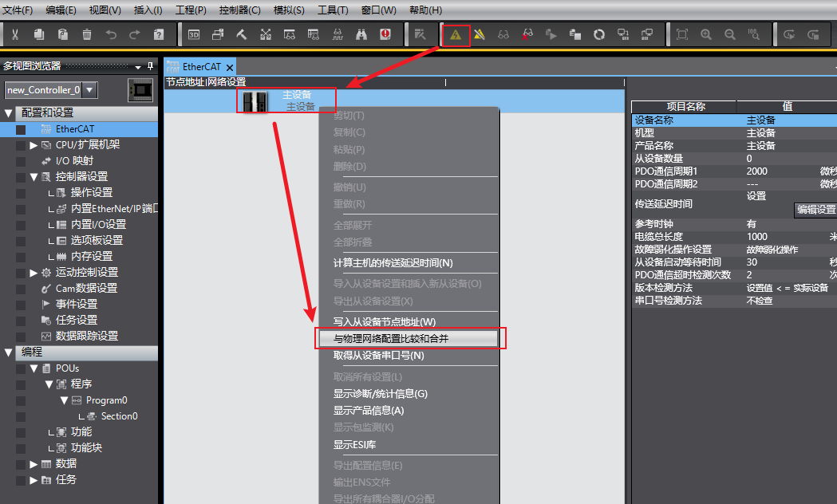This screenshot has width=837, height=504.
Task: Toggle the square marker beside EtherCAT
Action: 21,129
